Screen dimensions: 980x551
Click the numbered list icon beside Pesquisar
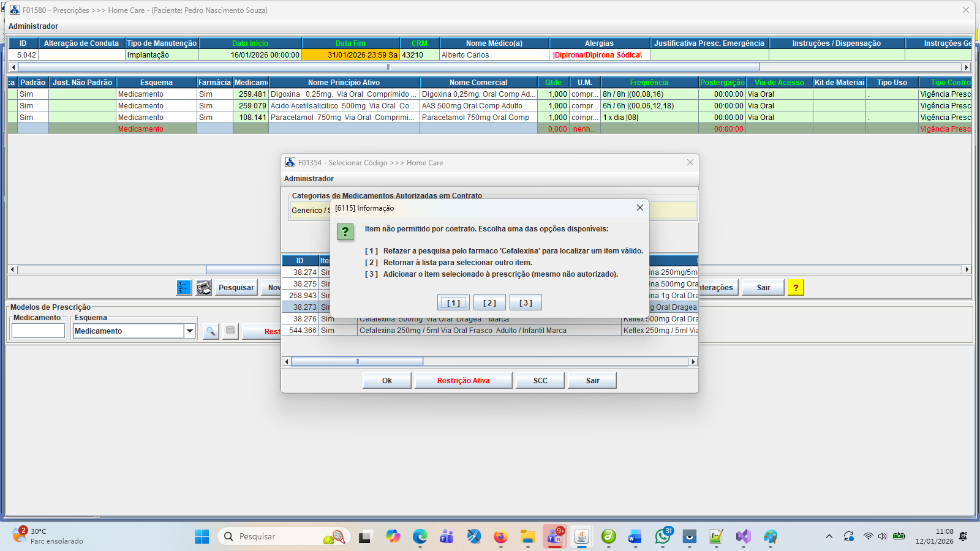(184, 288)
